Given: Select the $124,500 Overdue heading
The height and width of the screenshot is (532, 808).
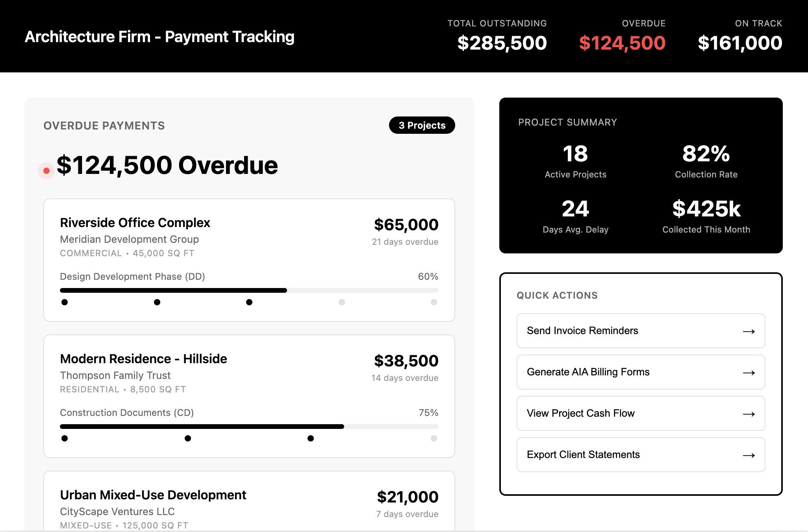Looking at the screenshot, I should tap(167, 165).
